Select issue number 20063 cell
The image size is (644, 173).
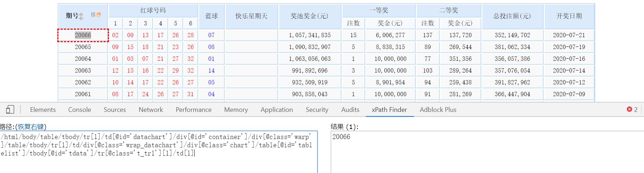[83, 70]
